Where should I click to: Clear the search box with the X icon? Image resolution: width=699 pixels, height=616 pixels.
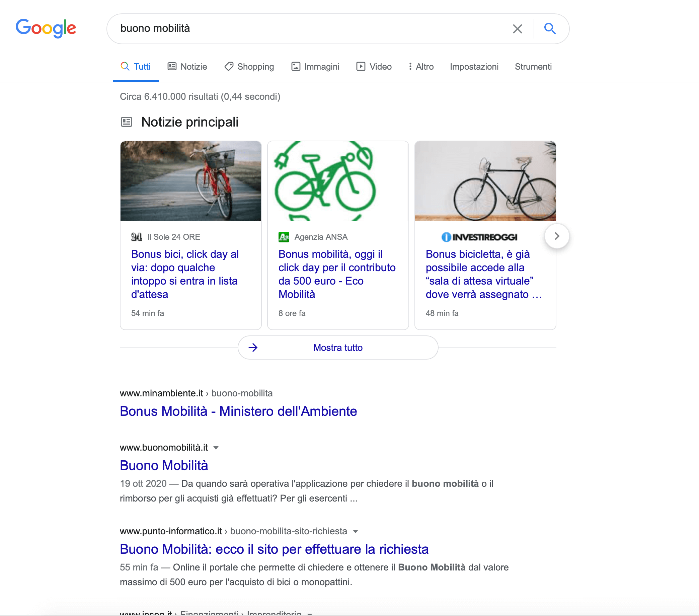point(518,29)
